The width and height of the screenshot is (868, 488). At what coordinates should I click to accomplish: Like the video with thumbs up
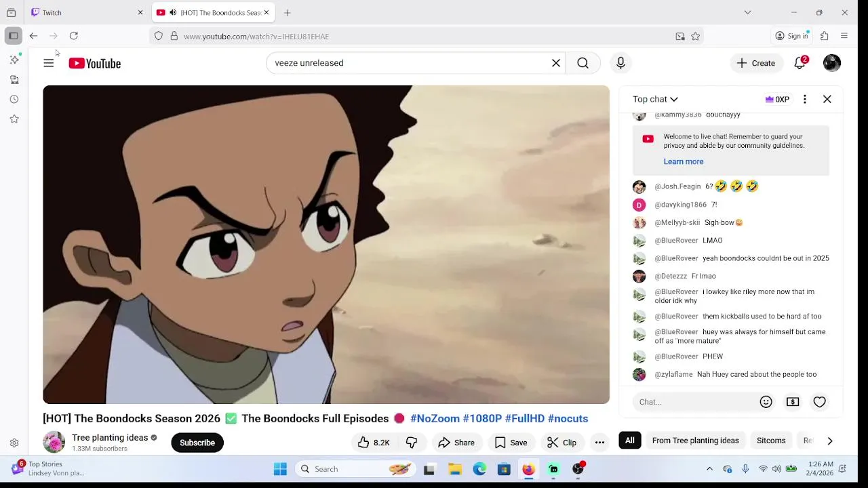(x=374, y=443)
